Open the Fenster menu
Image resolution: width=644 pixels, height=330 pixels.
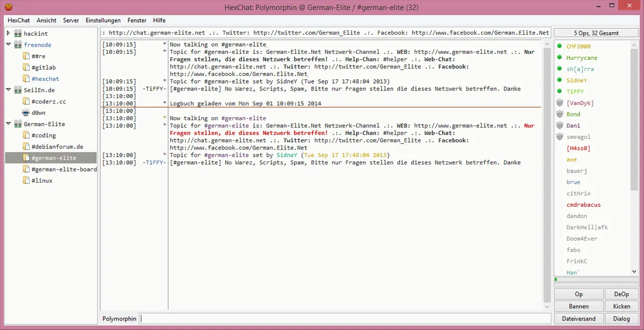point(137,21)
